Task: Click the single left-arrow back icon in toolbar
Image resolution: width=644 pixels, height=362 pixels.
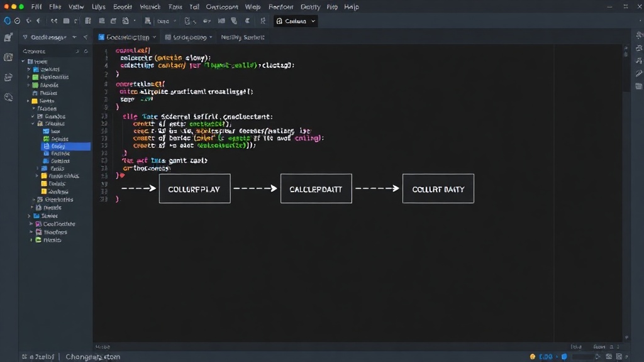Action: click(38, 21)
